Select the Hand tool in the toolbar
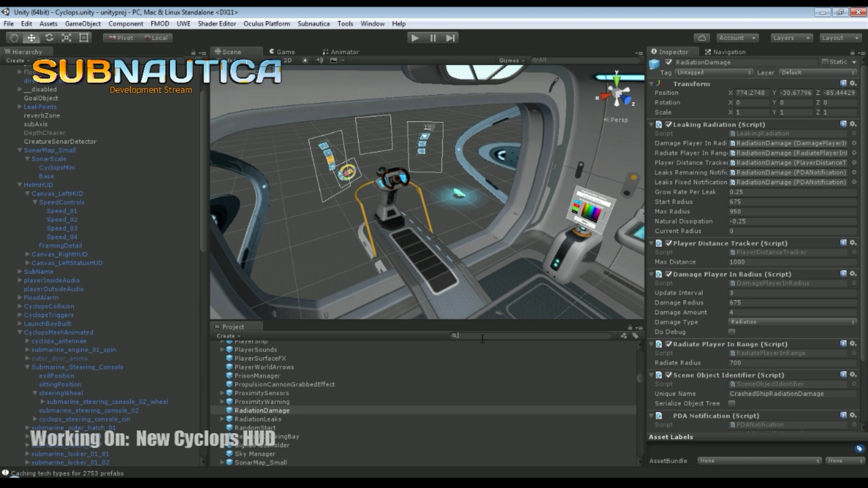868x488 pixels. [13, 38]
